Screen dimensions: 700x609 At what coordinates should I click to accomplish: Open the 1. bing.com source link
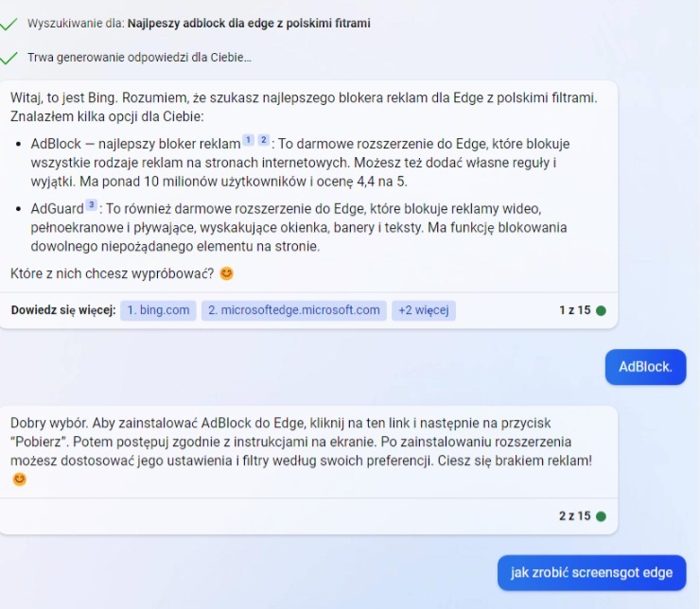point(158,310)
